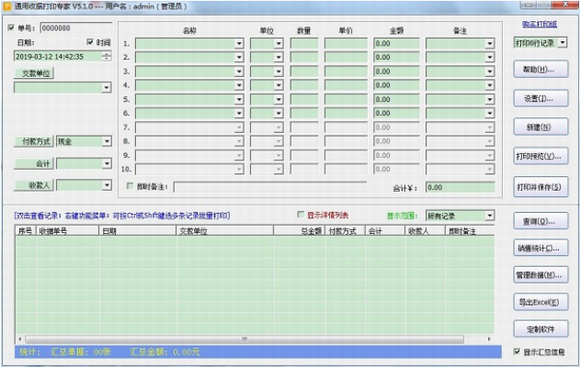Open the print rows record dropdown
The height and width of the screenshot is (367, 580).
[540, 43]
